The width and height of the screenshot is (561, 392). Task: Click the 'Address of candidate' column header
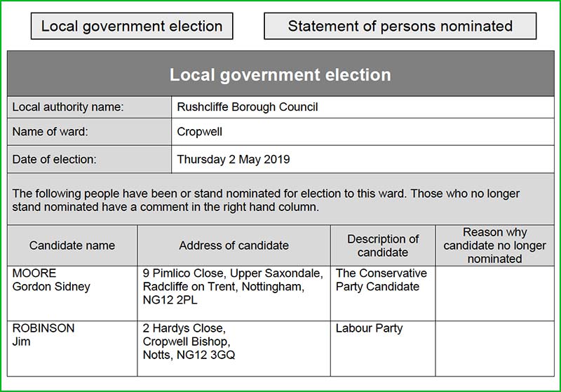234,245
